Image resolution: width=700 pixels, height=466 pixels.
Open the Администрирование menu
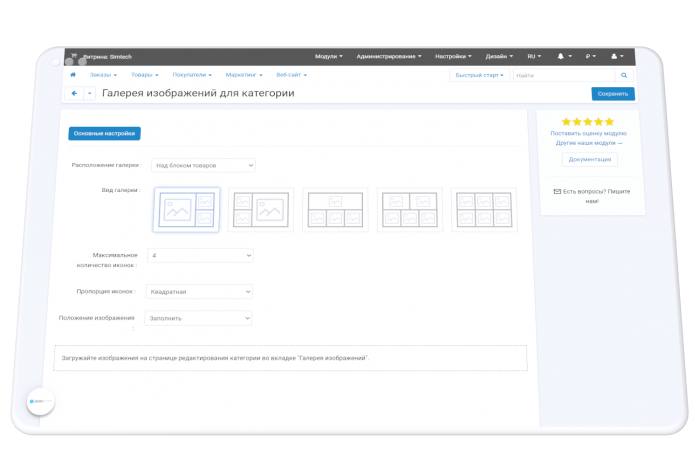388,56
